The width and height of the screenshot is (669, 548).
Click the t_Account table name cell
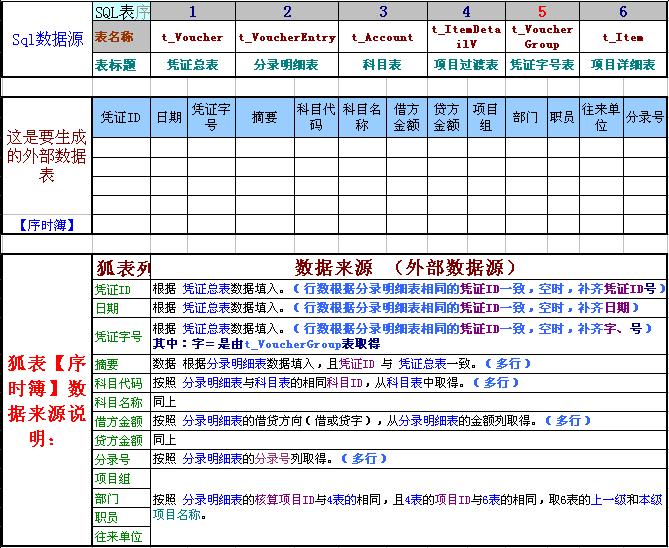[383, 37]
